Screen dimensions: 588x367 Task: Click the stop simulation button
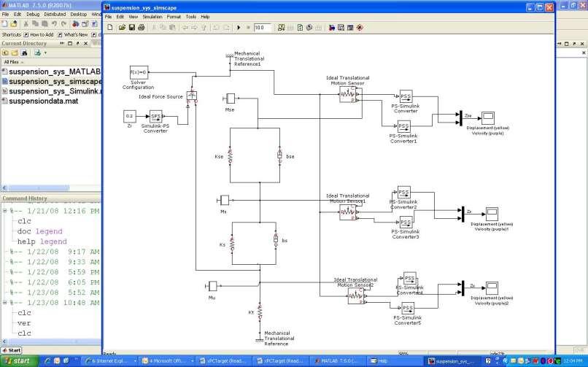tap(248, 28)
